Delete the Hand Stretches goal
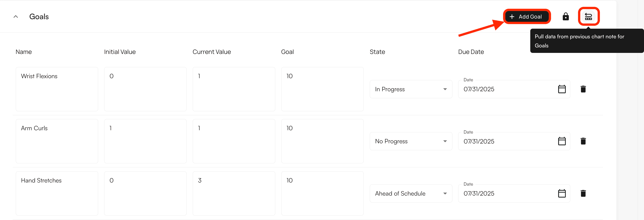This screenshot has height=220, width=644. coord(583,193)
